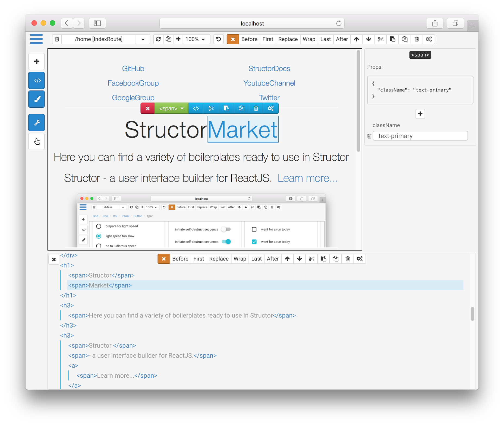Deselect span with red X in overlay toolbar
Screen dimensions: 504x426
(x=147, y=108)
